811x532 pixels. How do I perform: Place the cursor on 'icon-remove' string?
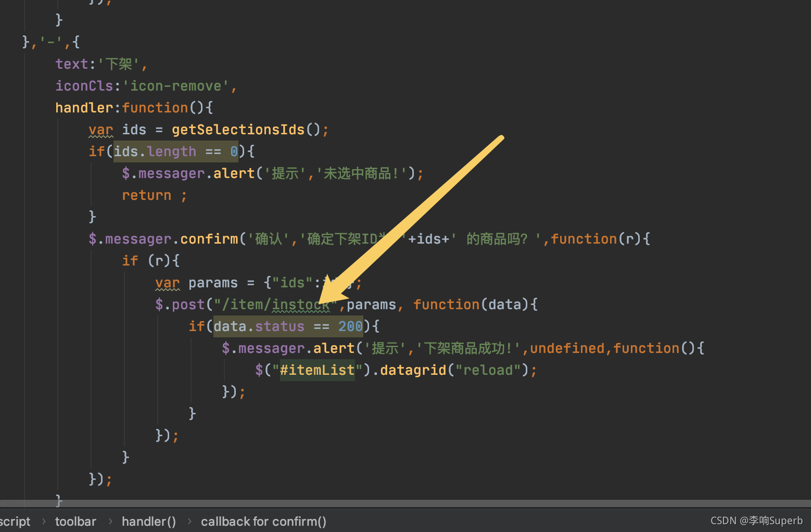click(x=175, y=86)
